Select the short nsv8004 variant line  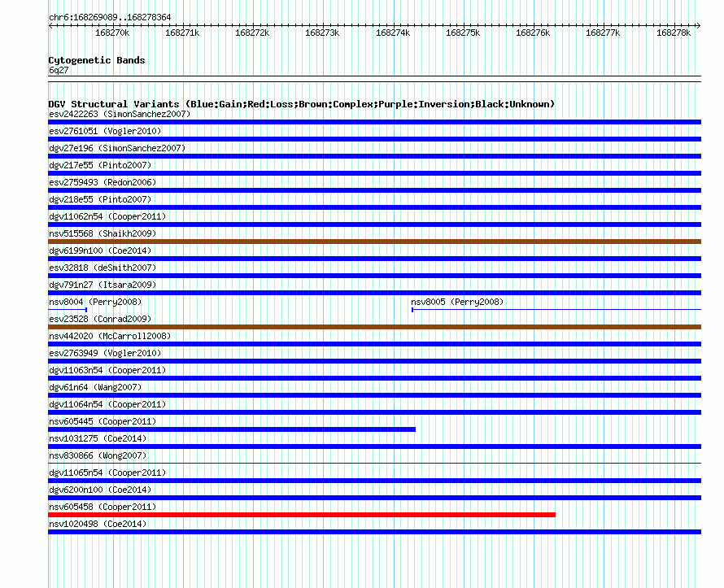(x=68, y=310)
